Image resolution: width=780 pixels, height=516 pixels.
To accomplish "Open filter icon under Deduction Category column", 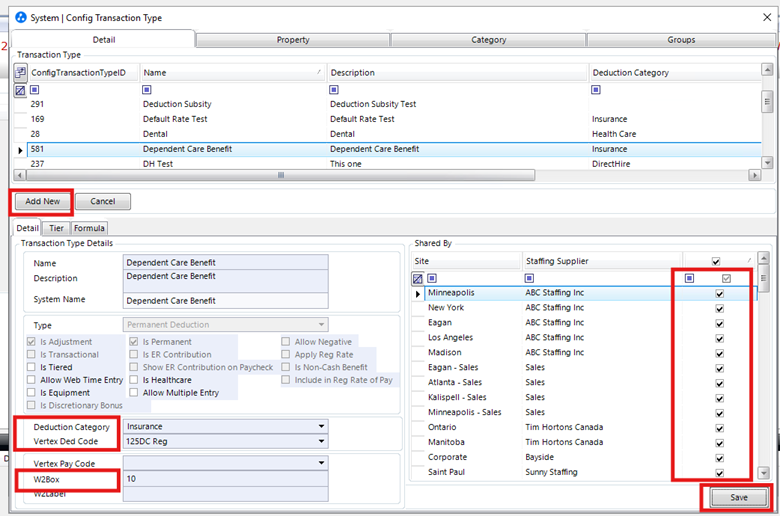I will (x=595, y=90).
